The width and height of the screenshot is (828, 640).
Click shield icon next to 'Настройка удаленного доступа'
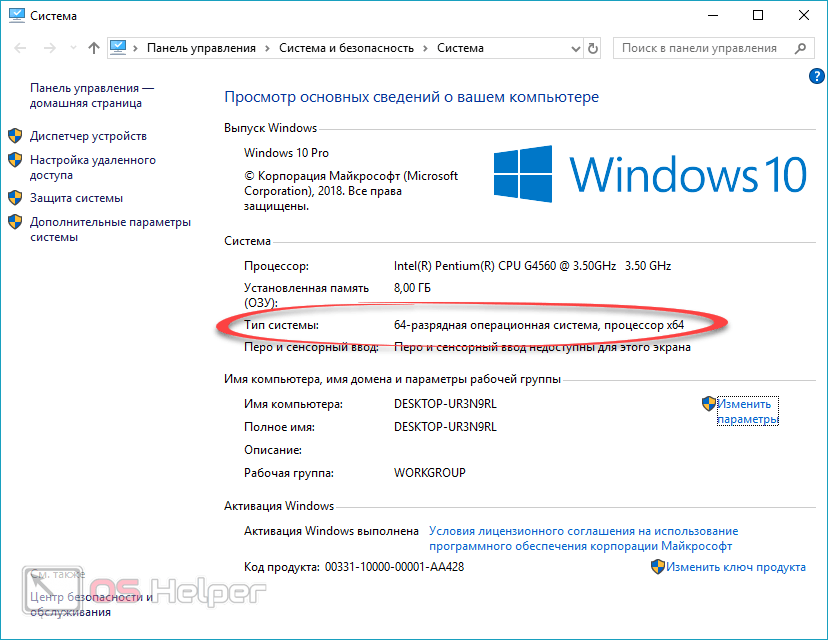(15, 159)
